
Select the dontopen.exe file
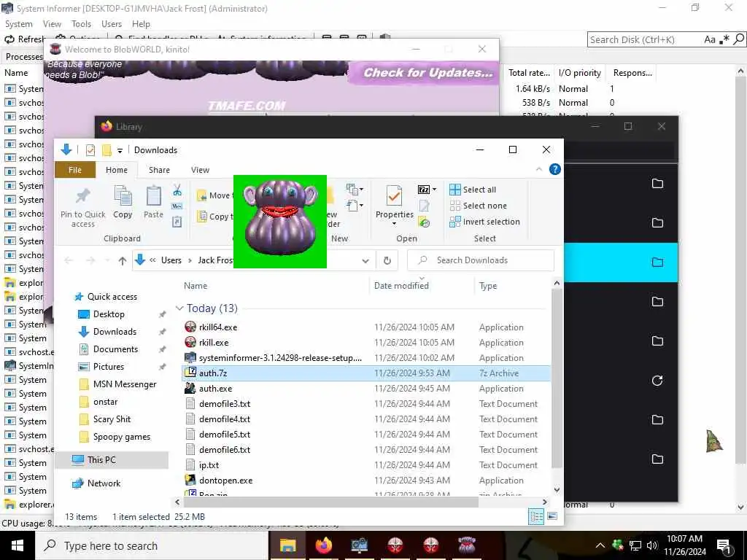(226, 481)
